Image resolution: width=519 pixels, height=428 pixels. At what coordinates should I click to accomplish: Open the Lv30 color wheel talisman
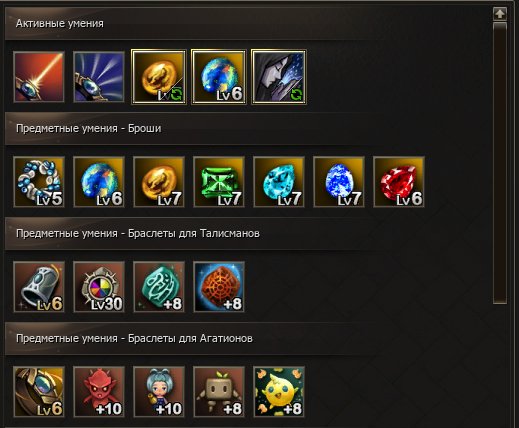pyautogui.click(x=99, y=287)
